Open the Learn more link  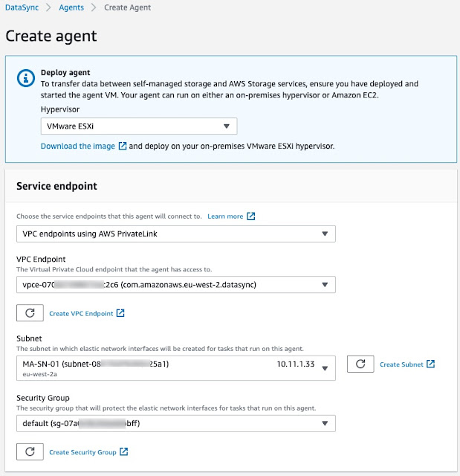pos(225,216)
